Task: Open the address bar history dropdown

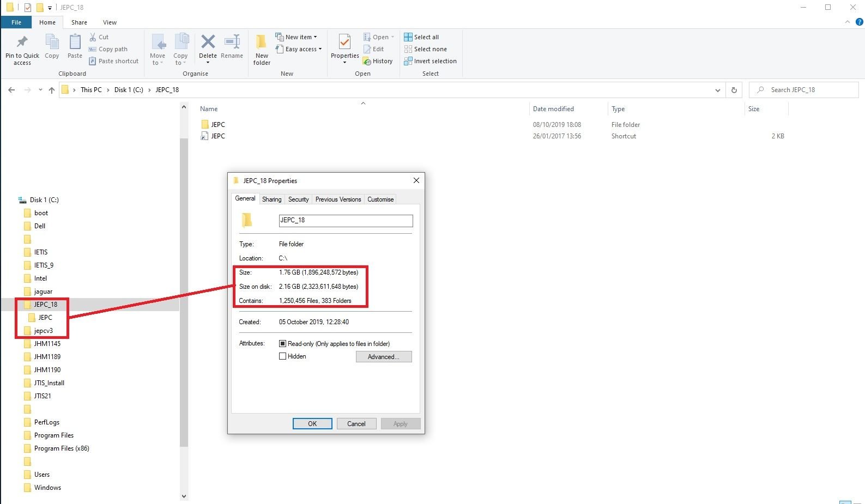Action: coord(717,90)
